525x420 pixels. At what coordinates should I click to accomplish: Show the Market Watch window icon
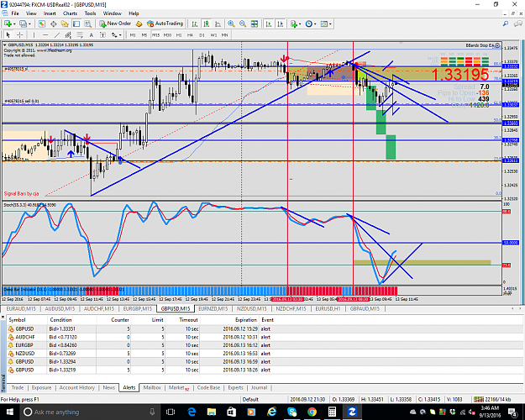(41, 24)
